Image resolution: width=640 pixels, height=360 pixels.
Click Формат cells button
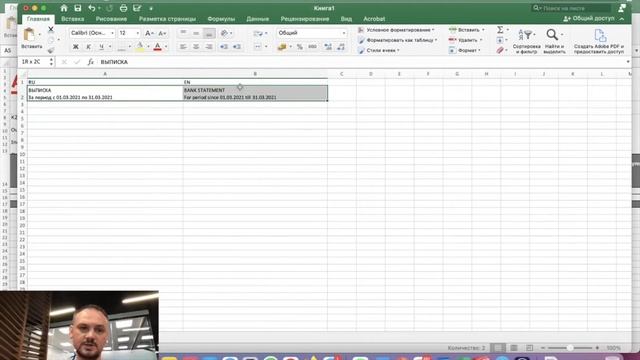(x=464, y=50)
